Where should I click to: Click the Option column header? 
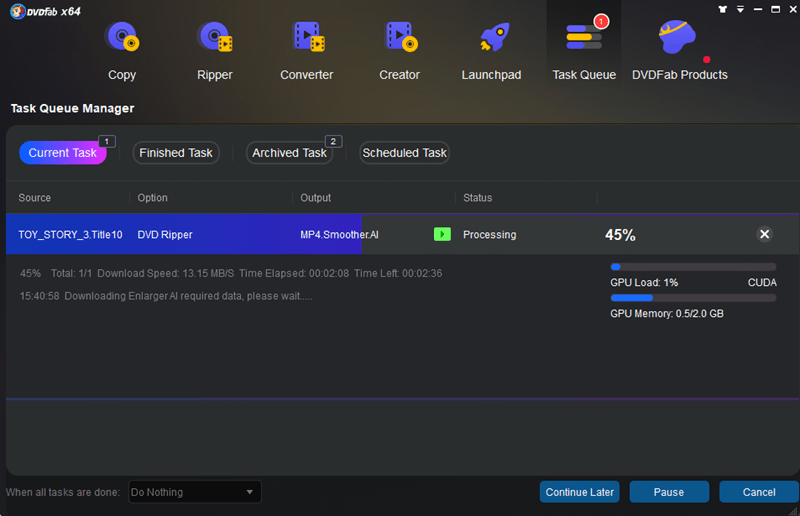tap(152, 198)
